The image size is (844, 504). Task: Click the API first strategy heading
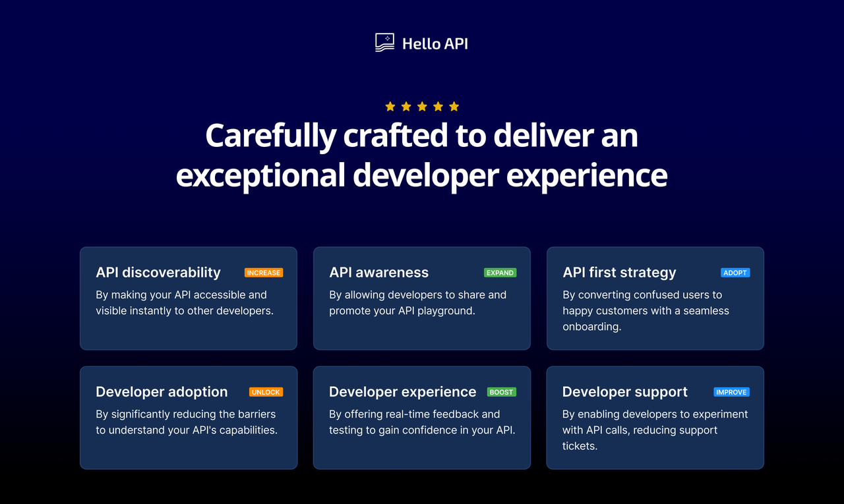coord(619,272)
